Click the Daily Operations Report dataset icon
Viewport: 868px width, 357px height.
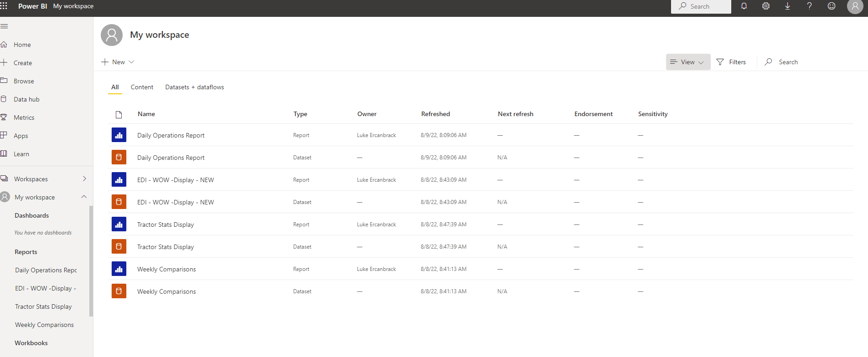pyautogui.click(x=119, y=158)
